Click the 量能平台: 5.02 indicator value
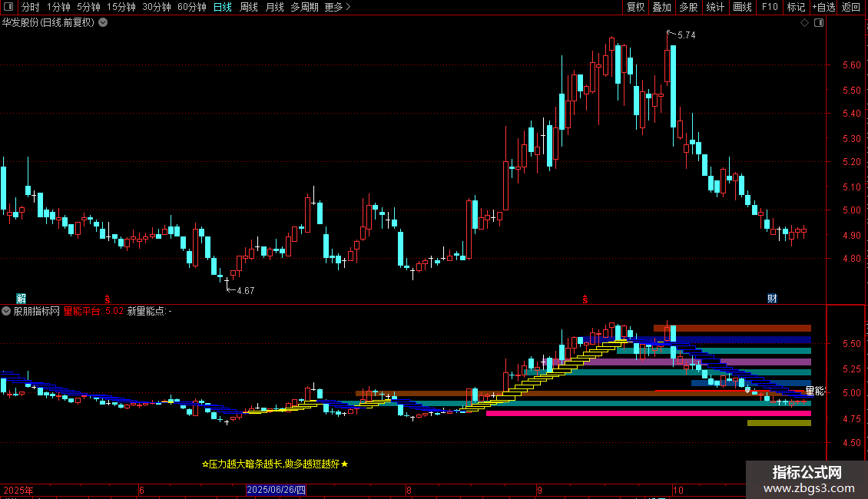The image size is (868, 499). pyautogui.click(x=94, y=311)
